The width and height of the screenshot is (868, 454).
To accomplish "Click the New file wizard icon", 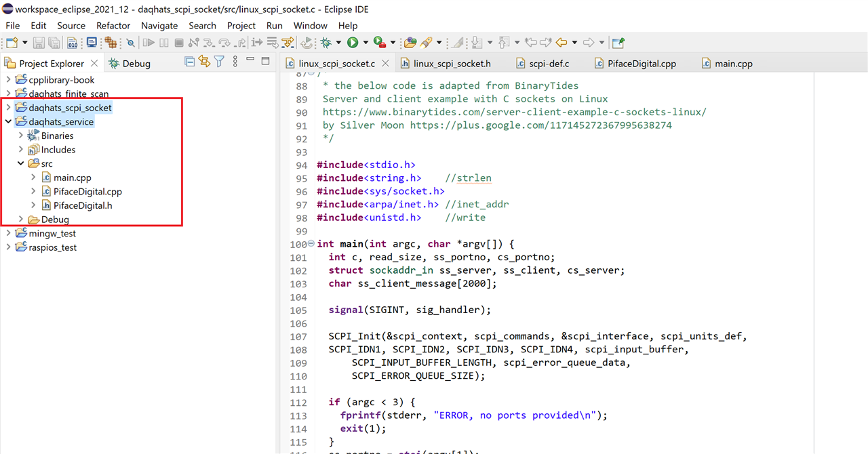I will tap(12, 43).
